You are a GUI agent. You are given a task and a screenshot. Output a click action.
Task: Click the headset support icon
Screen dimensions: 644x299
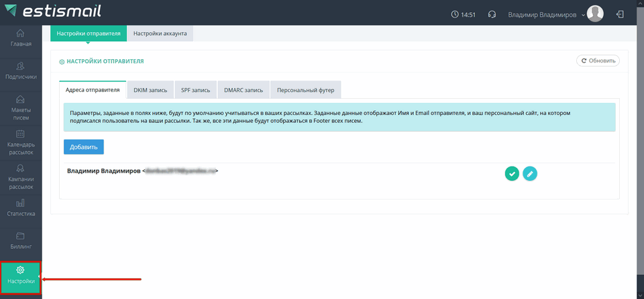pyautogui.click(x=492, y=14)
